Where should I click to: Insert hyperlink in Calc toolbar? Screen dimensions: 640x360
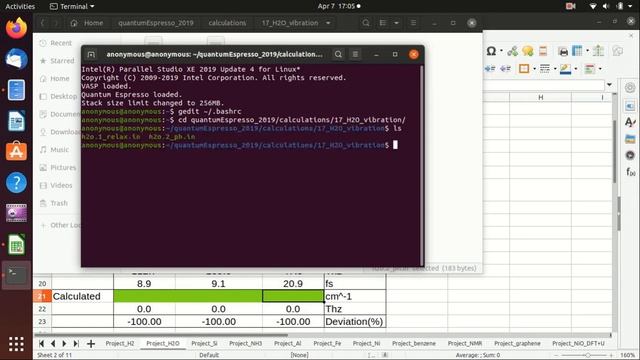(513, 51)
